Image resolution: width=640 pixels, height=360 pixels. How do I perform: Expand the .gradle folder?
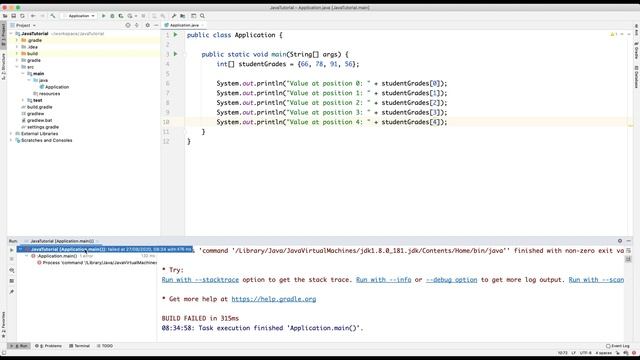point(17,40)
